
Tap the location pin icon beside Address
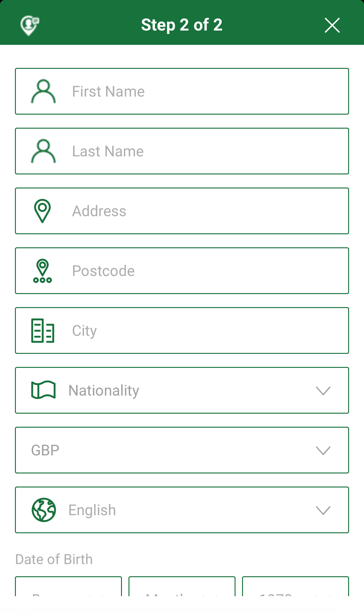43,211
